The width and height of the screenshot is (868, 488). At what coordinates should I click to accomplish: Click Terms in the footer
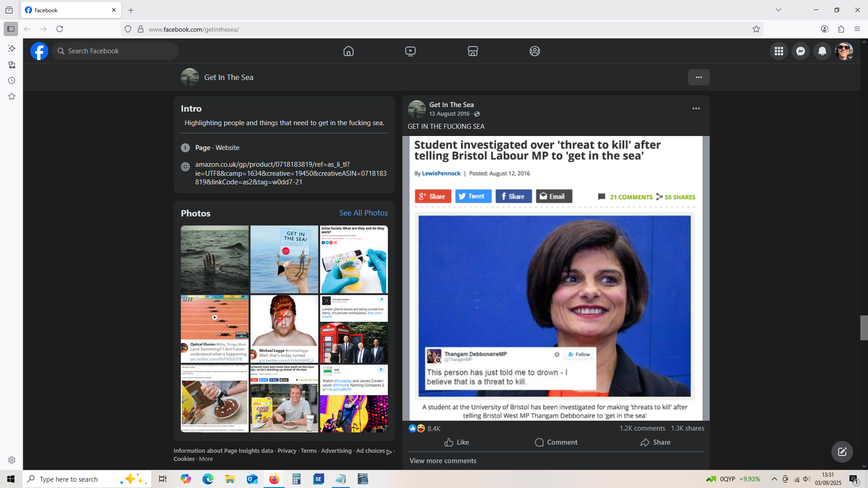tap(309, 451)
